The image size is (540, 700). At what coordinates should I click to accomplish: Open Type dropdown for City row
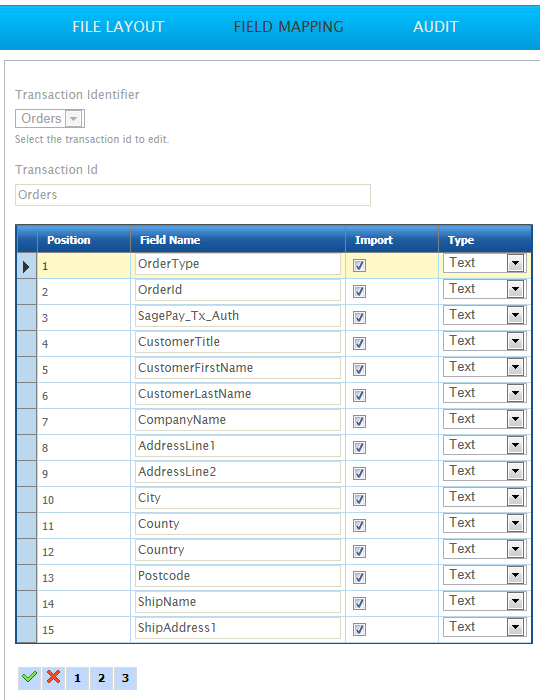(515, 497)
